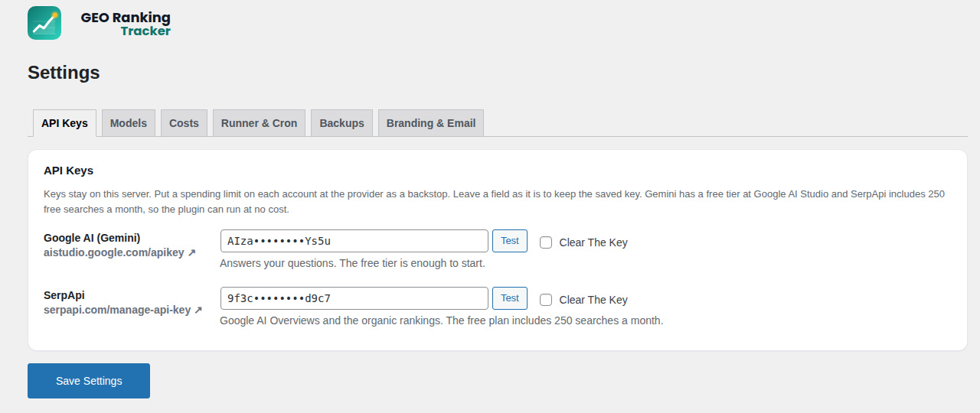Viewport: 980px width, 413px height.
Task: Click the Save Settings button
Action: 89,381
